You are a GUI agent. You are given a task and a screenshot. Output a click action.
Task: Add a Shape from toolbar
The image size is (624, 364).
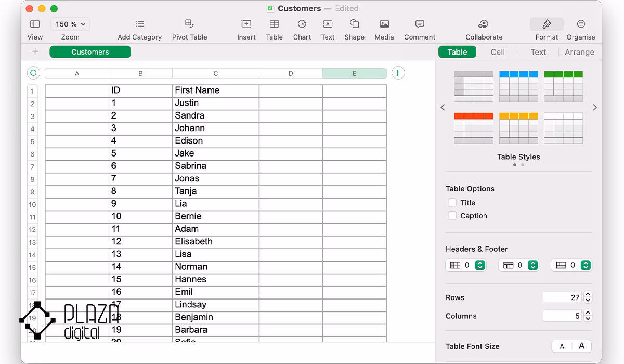pyautogui.click(x=354, y=30)
